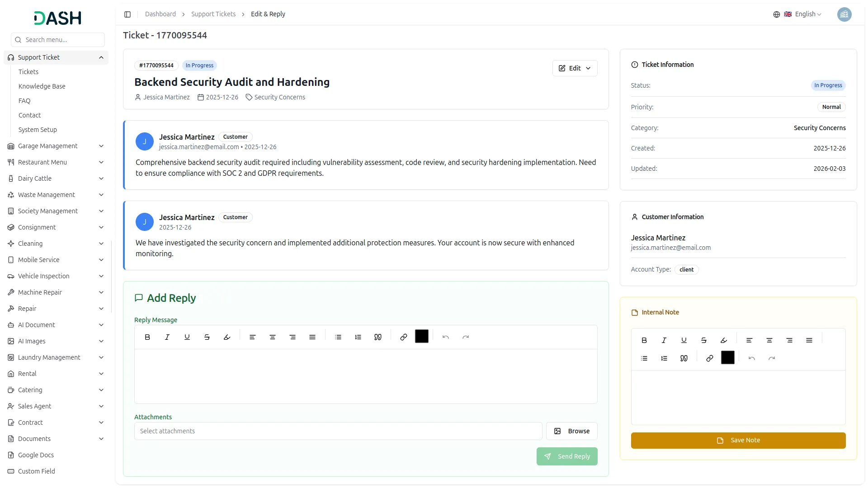The image size is (868, 488).
Task: Toggle the sidebar collapse icon
Action: (x=127, y=14)
